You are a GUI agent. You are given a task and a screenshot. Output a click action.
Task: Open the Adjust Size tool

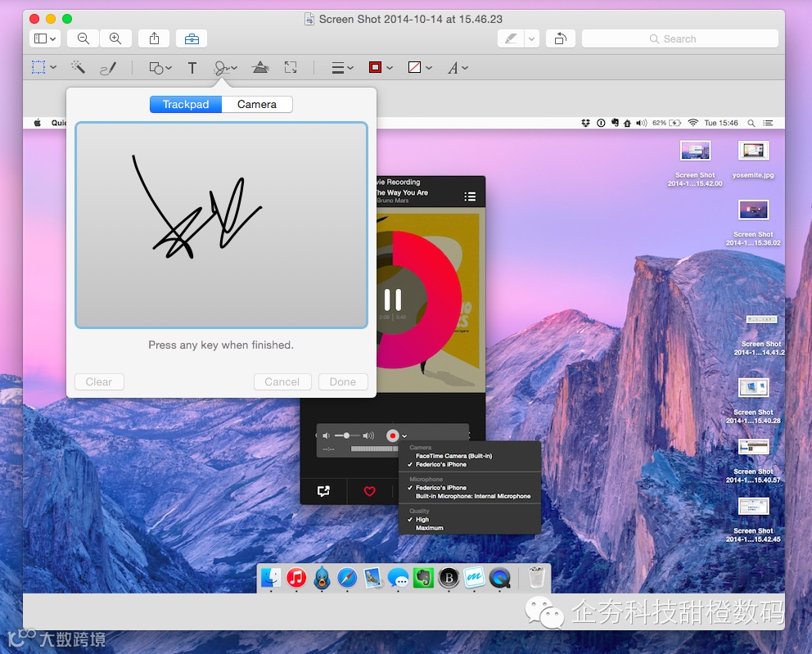point(291,67)
